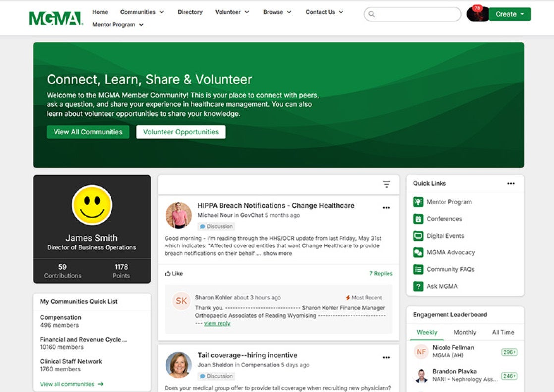Open the Quick Links three-dot menu

pos(511,183)
